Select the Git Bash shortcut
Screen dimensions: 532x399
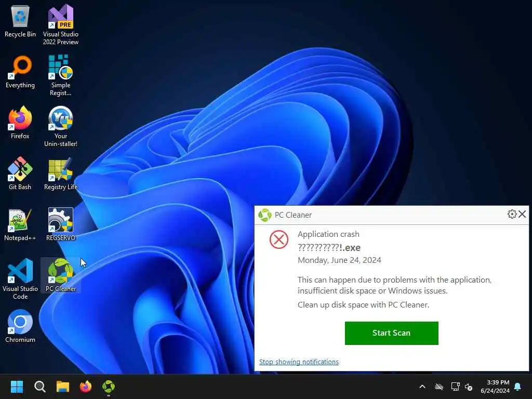[x=20, y=174]
